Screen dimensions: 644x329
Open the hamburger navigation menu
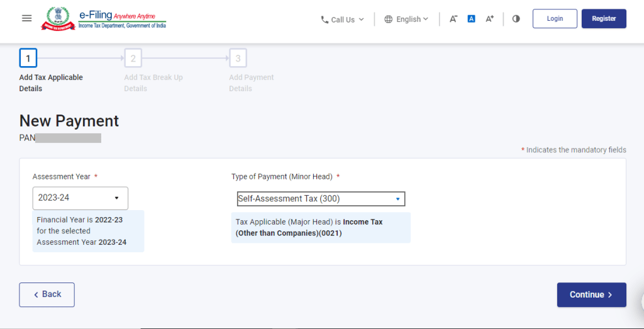[26, 19]
